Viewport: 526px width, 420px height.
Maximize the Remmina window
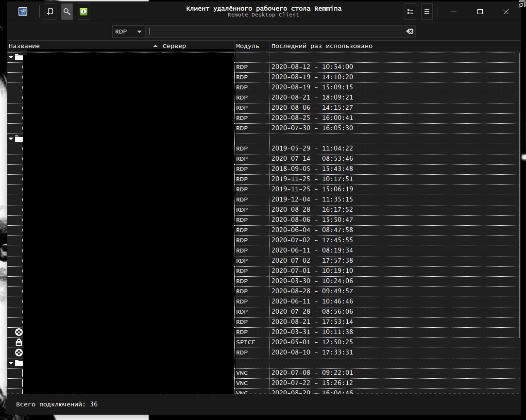click(480, 12)
